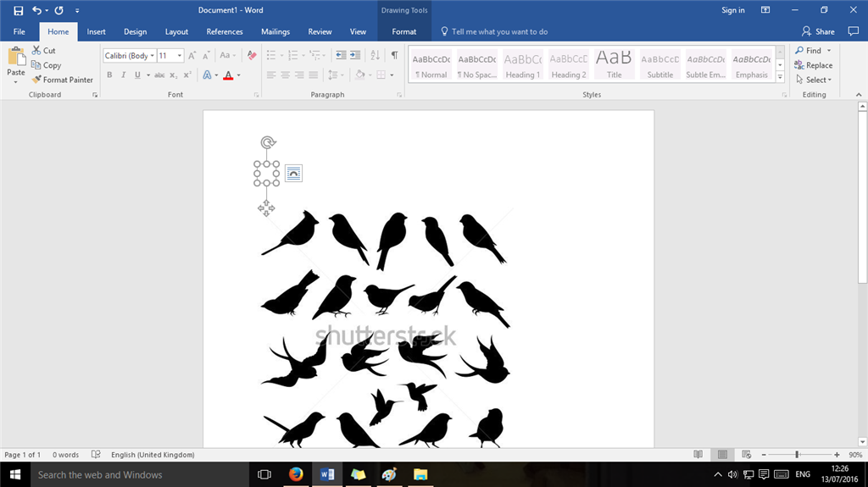This screenshot has width=868, height=487.
Task: Click the Redo/Repeat icon
Action: [58, 10]
